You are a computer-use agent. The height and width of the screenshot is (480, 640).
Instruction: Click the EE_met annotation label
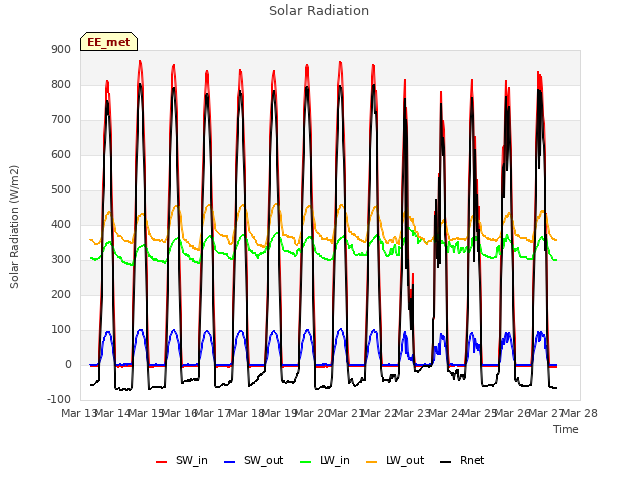coord(109,42)
